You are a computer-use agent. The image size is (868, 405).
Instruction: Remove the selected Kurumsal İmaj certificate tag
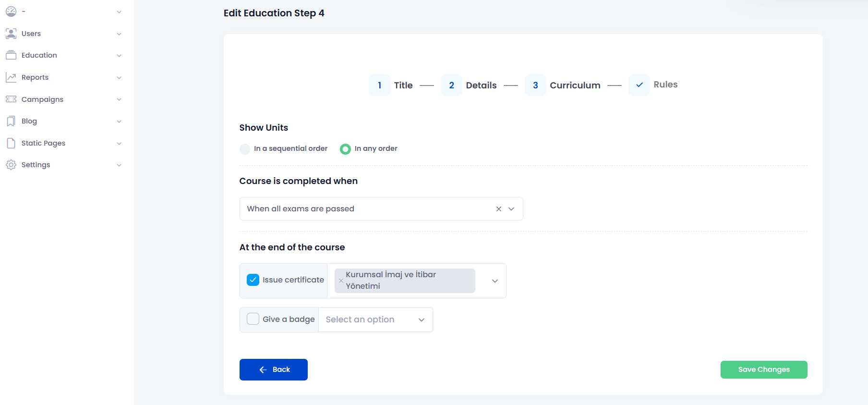(x=341, y=281)
